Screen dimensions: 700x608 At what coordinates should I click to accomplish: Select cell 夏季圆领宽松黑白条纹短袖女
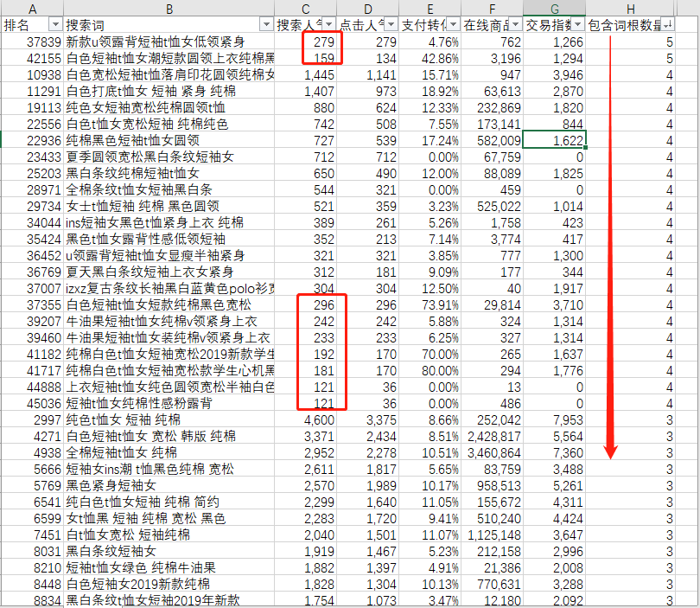coord(169,157)
